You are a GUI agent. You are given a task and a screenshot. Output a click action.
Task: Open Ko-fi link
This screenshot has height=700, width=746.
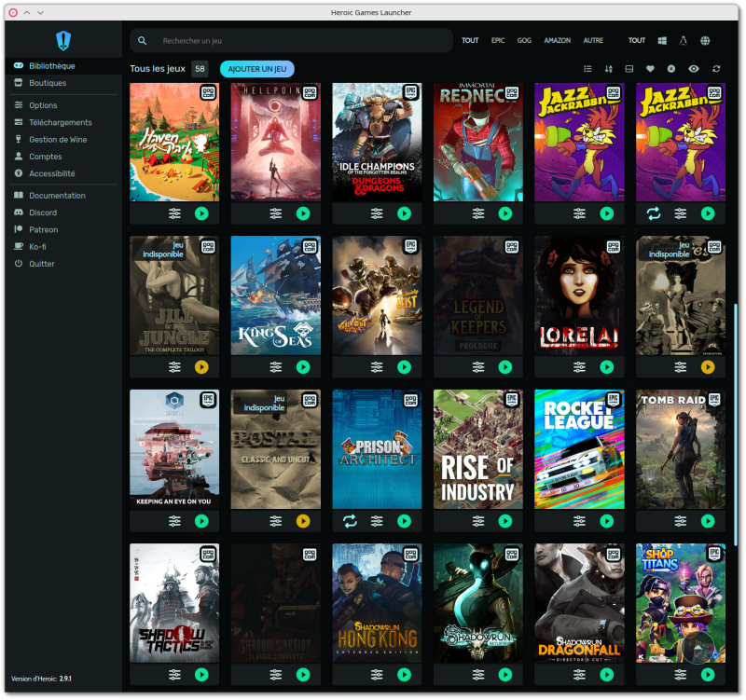coord(63,247)
